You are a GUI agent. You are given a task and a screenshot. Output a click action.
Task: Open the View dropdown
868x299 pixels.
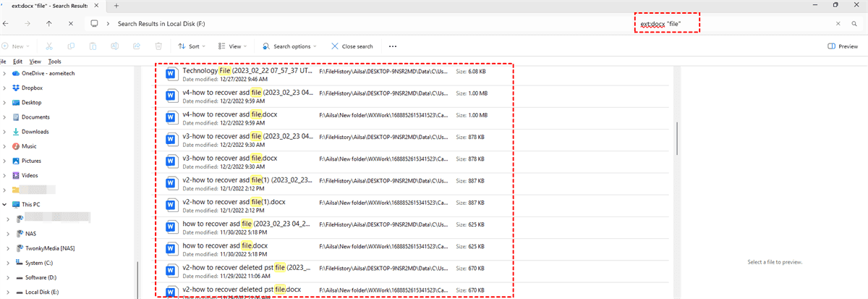[234, 46]
